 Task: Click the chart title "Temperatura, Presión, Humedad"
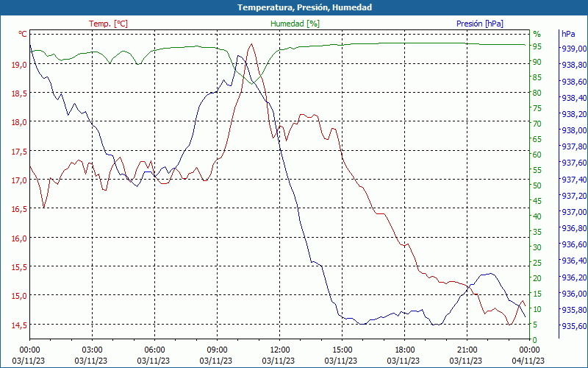tap(304, 7)
